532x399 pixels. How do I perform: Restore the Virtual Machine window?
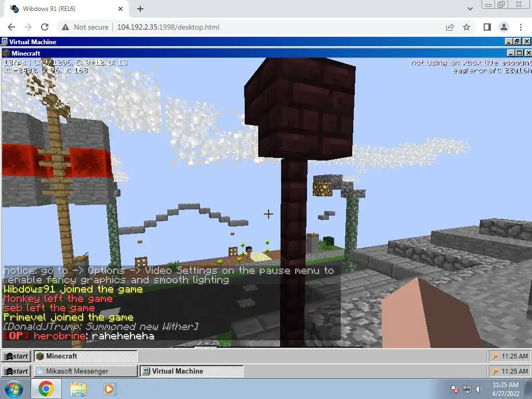coord(517,42)
